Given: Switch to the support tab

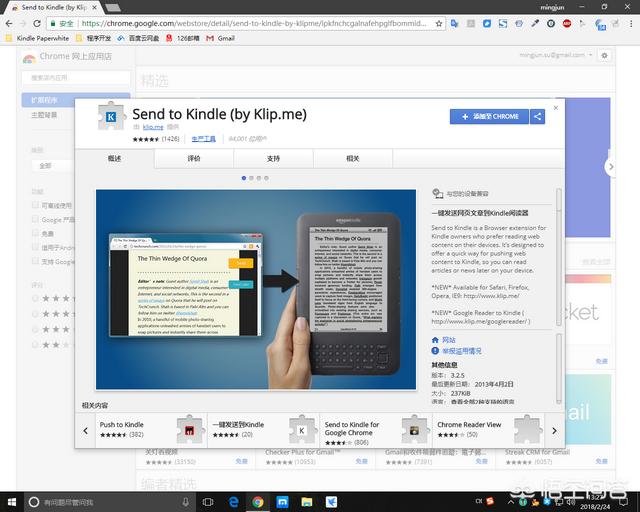Looking at the screenshot, I should tap(273, 158).
